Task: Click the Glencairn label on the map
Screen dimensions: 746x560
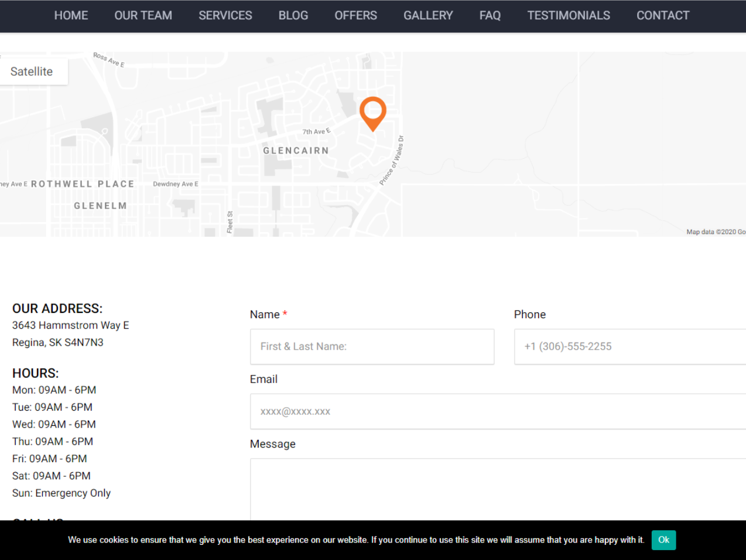Action: click(x=296, y=151)
